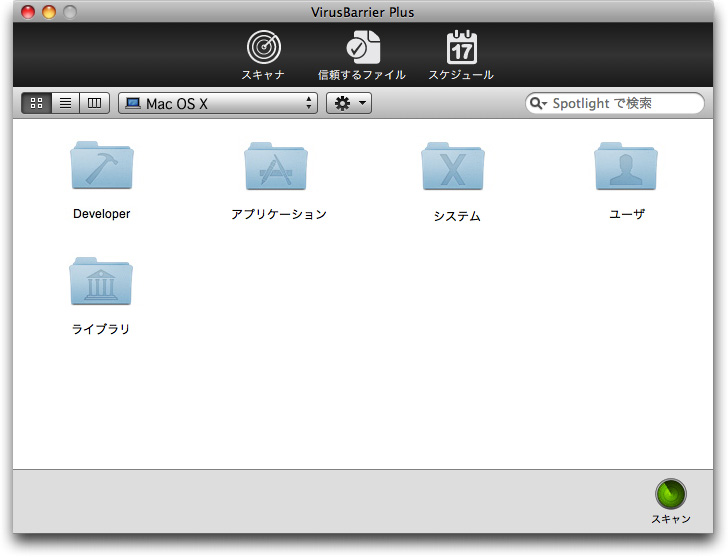The width and height of the screenshot is (728, 557).
Task: Click the green スキャン scan button
Action: click(x=671, y=494)
